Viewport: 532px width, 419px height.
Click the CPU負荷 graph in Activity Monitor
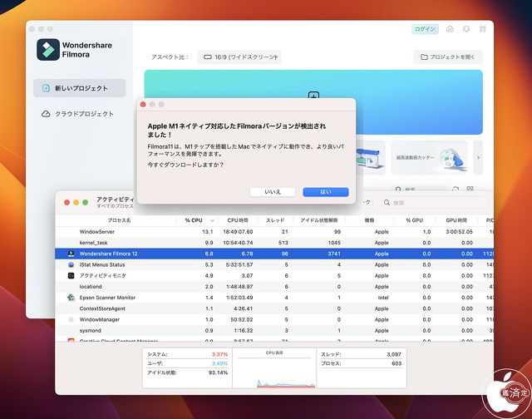pos(274,369)
